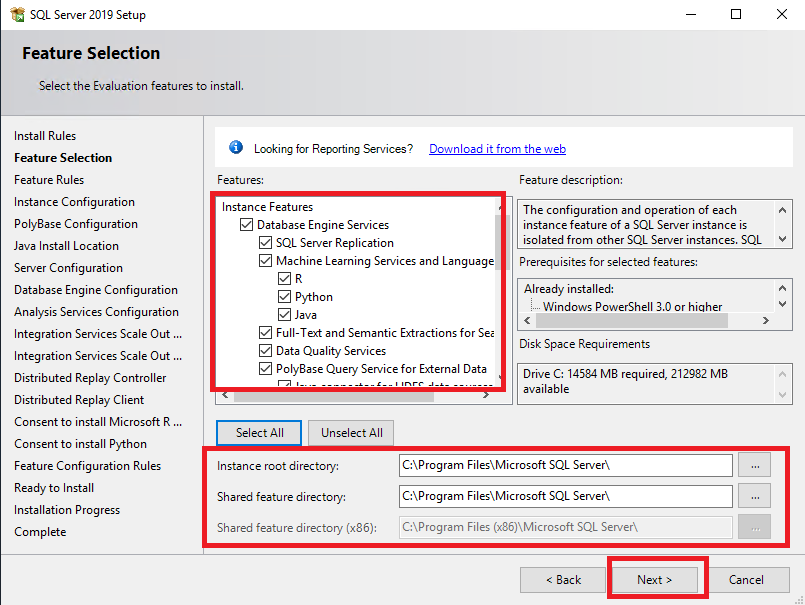Select the Database Engine Configuration step
The height and width of the screenshot is (605, 805).
[x=96, y=290]
